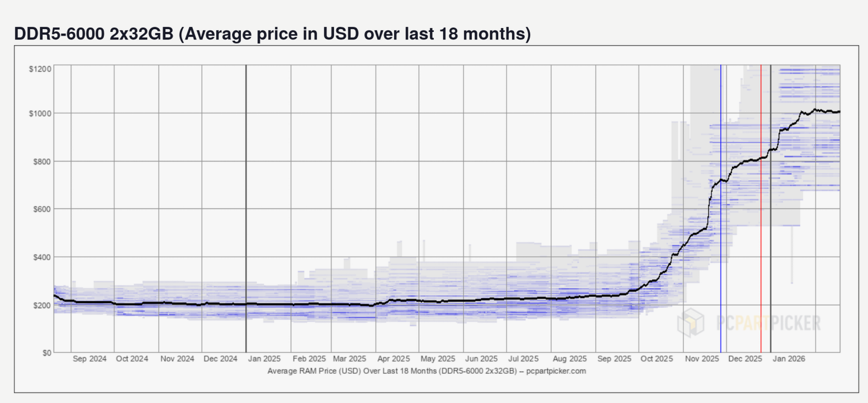Viewport: 868px width, 403px height.
Task: Click the $1000 y-axis label
Action: (x=40, y=114)
